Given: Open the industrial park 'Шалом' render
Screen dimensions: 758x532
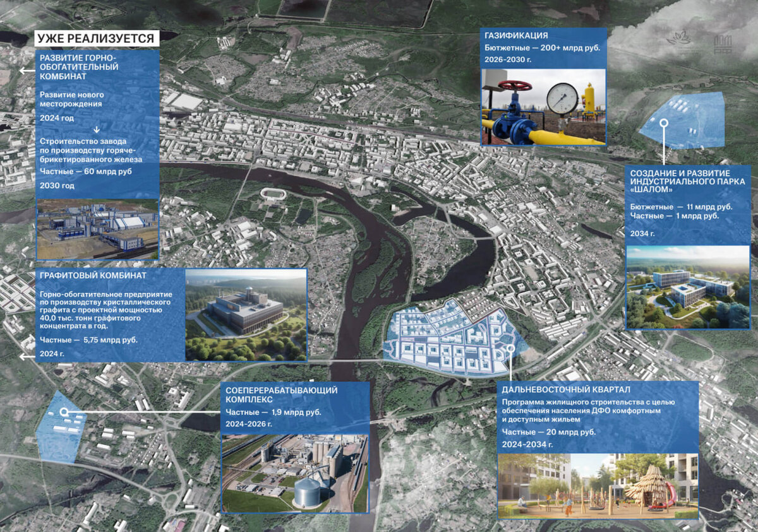Looking at the screenshot, I should pyautogui.click(x=687, y=287).
